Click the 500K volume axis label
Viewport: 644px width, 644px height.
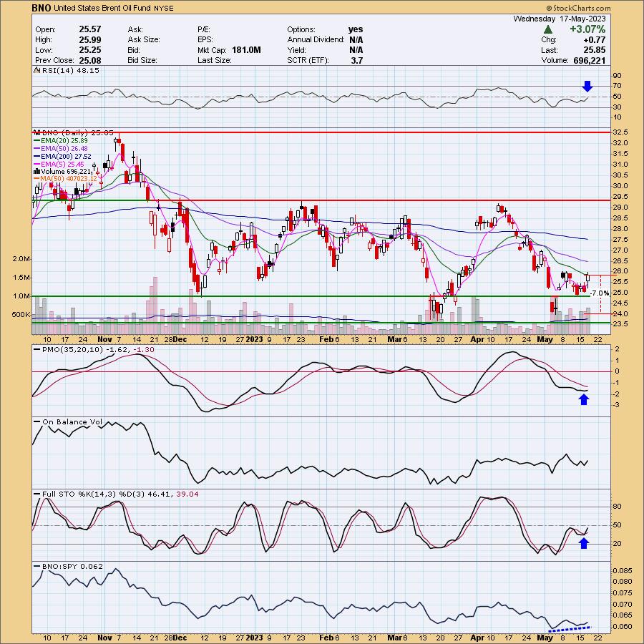[21, 315]
